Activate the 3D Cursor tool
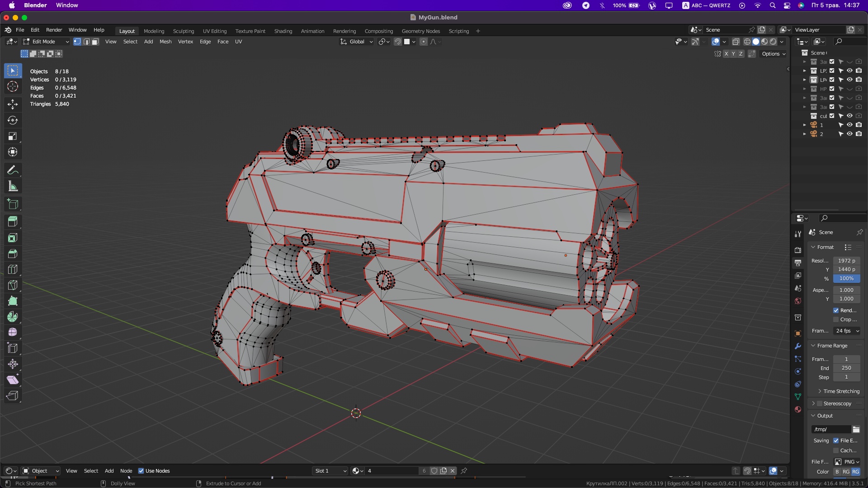868x488 pixels. coord(13,87)
